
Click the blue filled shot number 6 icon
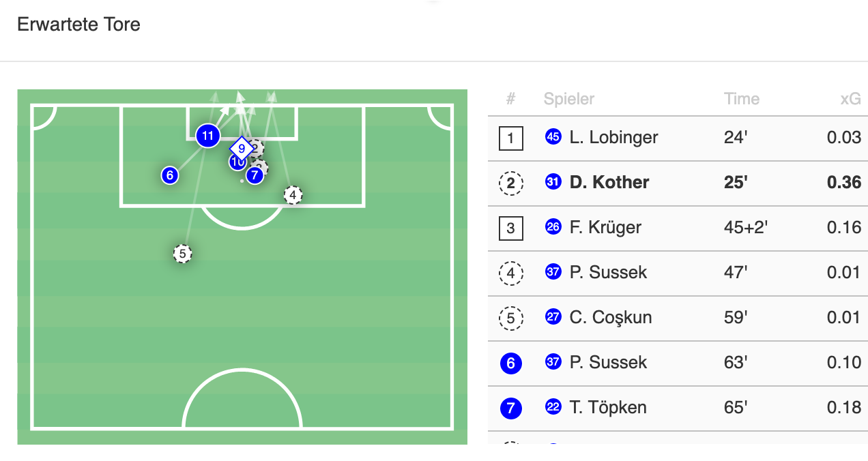(x=511, y=363)
